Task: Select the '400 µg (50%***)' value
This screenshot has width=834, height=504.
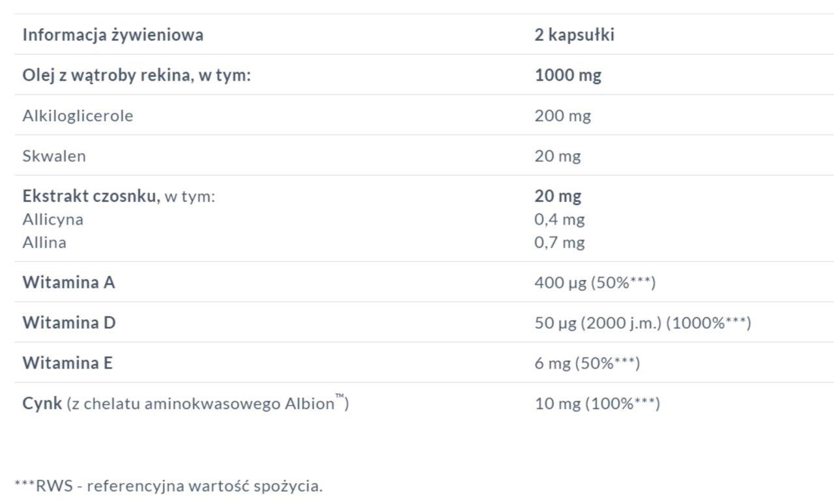Action: tap(595, 283)
